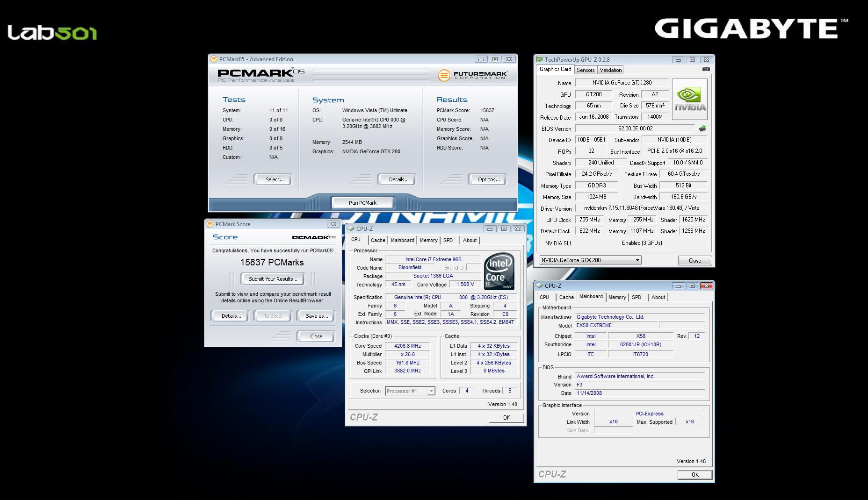868x500 pixels.
Task: Open Mainboard tab in CPU window of CPU-Z
Action: (402, 240)
